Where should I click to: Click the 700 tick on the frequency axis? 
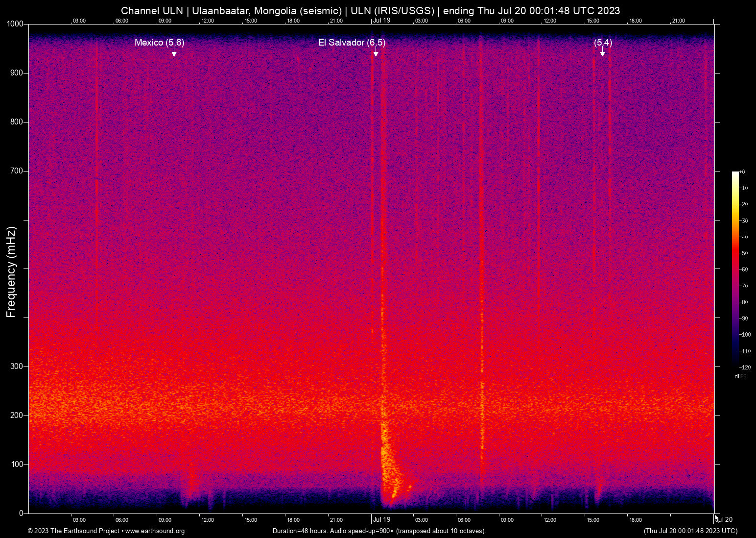pos(17,171)
